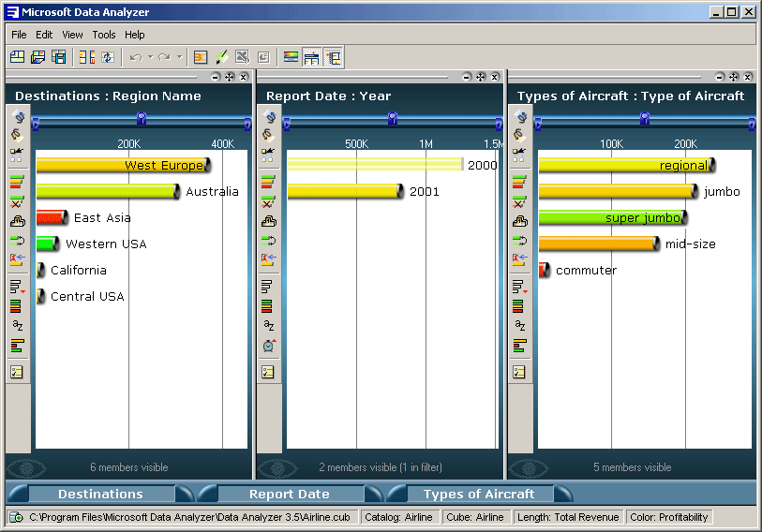This screenshot has width=762, height=532.
Task: Click Properties checklist icon in Destinations pane
Action: click(18, 372)
